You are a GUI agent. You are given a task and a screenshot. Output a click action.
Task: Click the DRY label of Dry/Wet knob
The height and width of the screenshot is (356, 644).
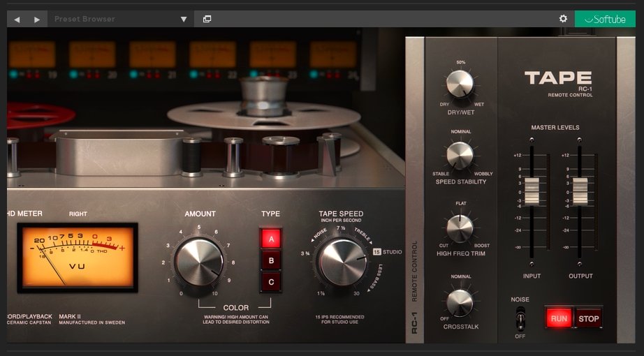pyautogui.click(x=444, y=104)
